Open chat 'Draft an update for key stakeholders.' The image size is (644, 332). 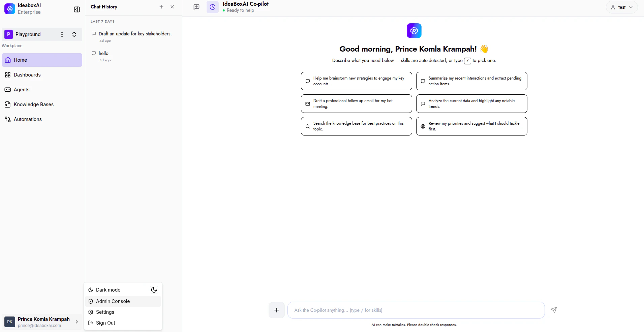[x=133, y=37]
